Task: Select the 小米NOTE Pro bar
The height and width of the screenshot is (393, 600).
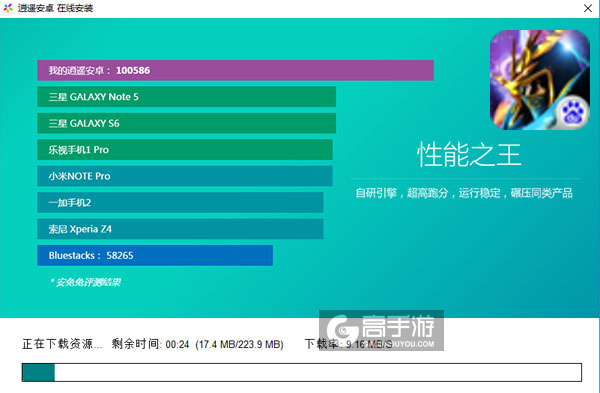Action: (185, 176)
